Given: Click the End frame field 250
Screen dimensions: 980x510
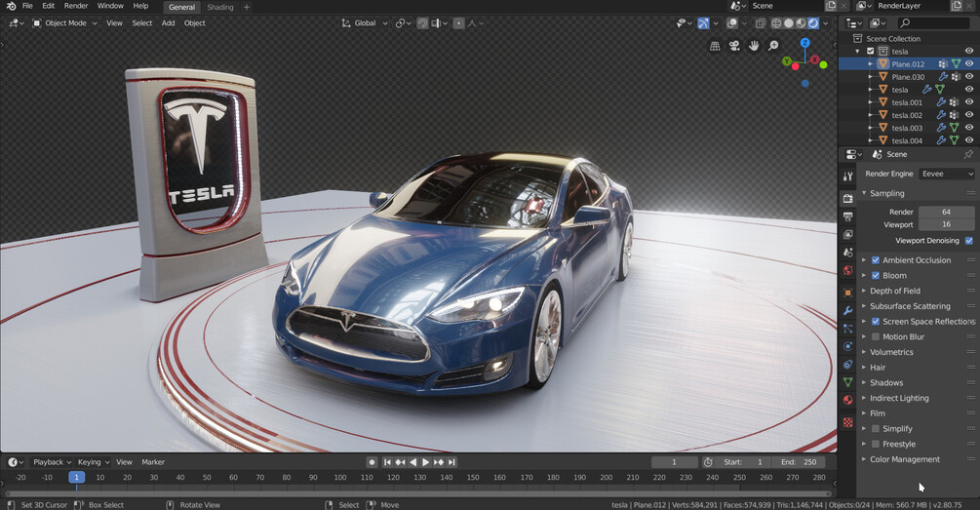Looking at the screenshot, I should click(799, 462).
